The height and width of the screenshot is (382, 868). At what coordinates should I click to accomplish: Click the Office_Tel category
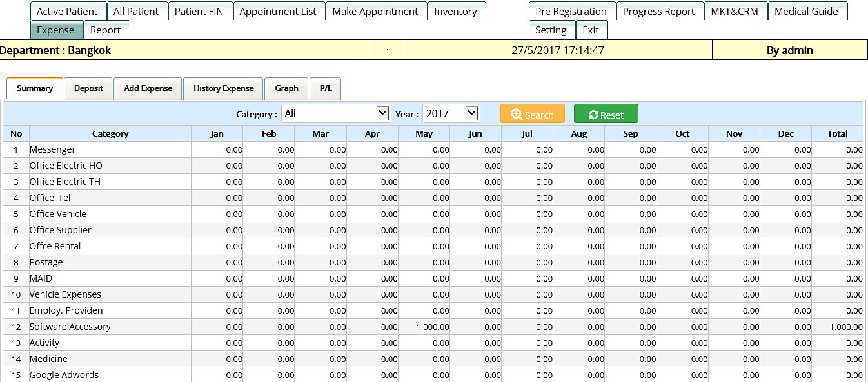[50, 198]
